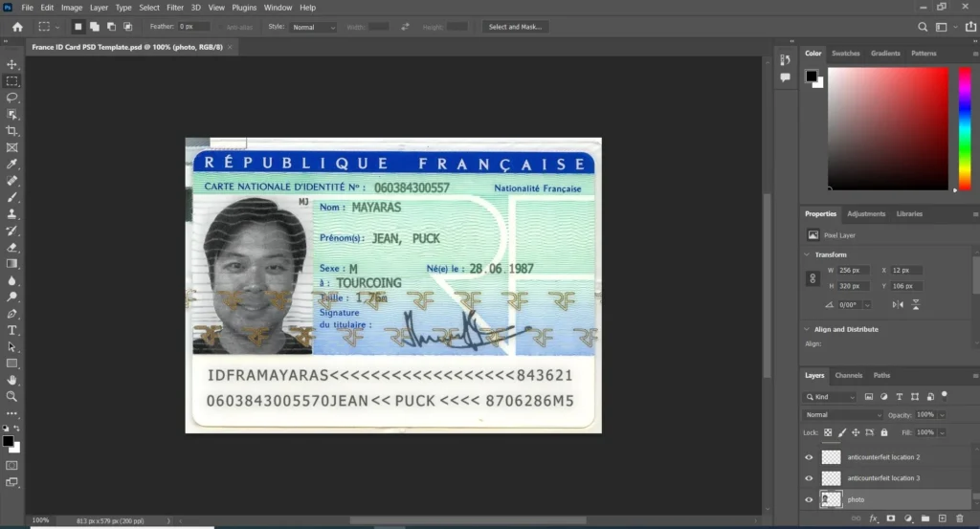
Task: Toggle visibility of anticounterfeit location 3 layer
Action: coord(809,478)
